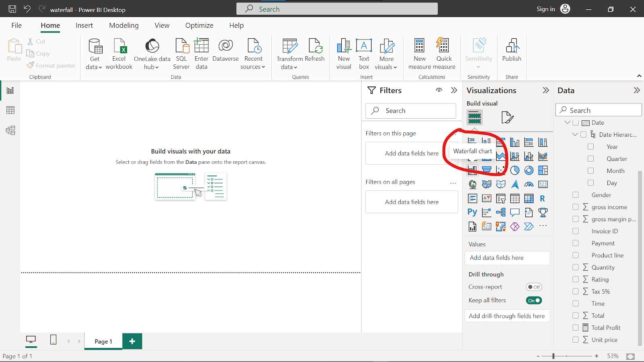644x362 pixels.
Task: Collapse the Date Hierarchy node
Action: pyautogui.click(x=575, y=134)
